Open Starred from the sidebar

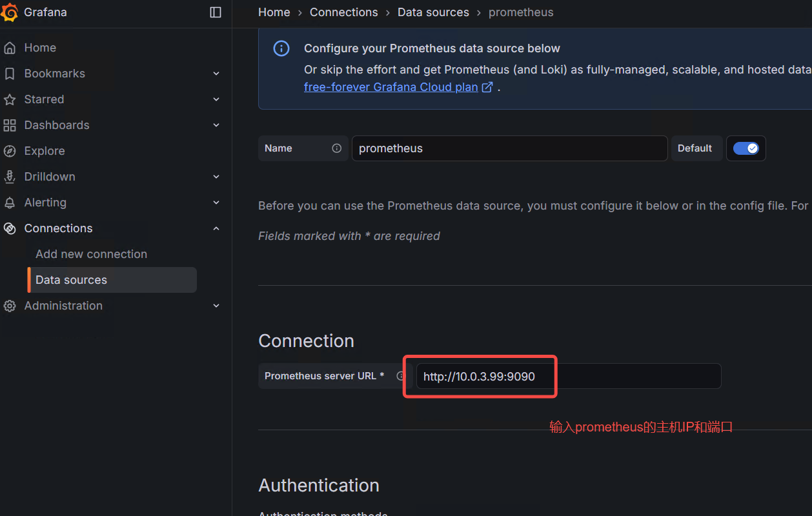pyautogui.click(x=44, y=99)
